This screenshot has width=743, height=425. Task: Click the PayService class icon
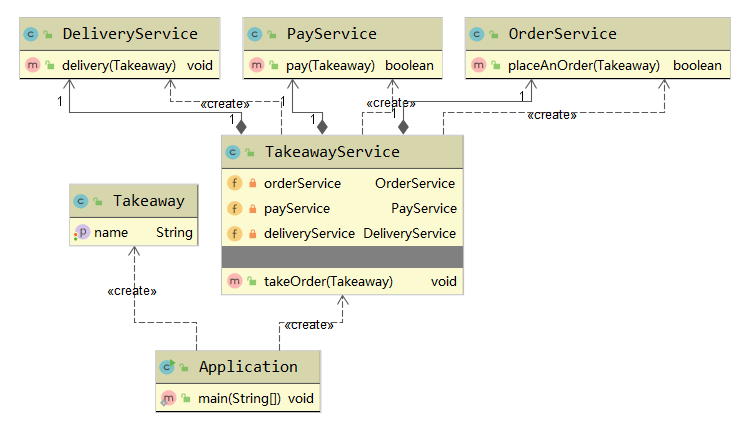tap(255, 34)
